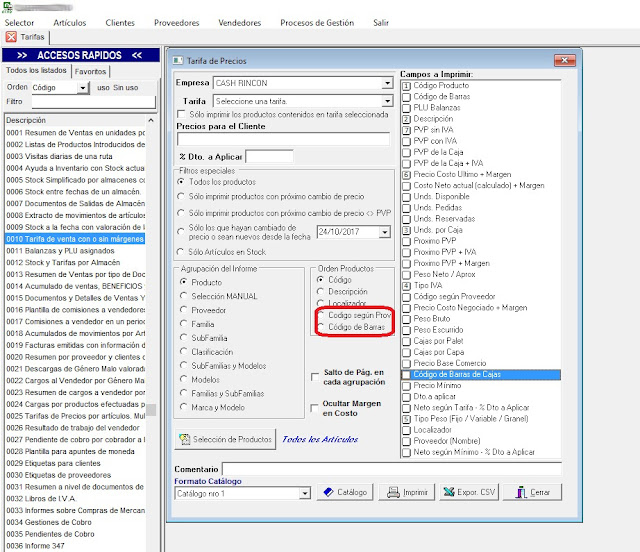The width and height of the screenshot is (640, 552).
Task: Click the Comentario text field
Action: pyautogui.click(x=400, y=467)
